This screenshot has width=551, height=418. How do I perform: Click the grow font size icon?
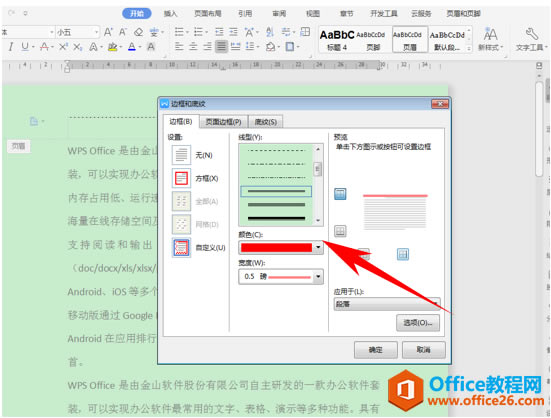click(108, 32)
